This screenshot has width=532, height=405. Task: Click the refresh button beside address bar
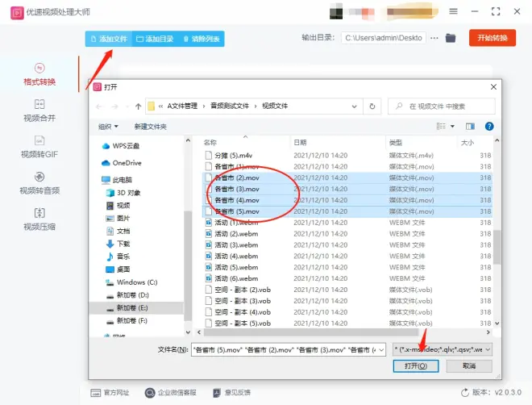372,106
